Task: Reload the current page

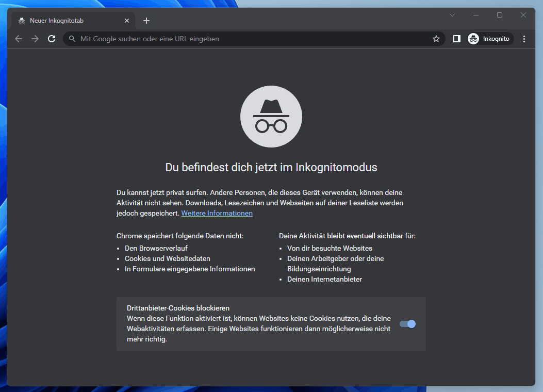Action: click(x=52, y=39)
